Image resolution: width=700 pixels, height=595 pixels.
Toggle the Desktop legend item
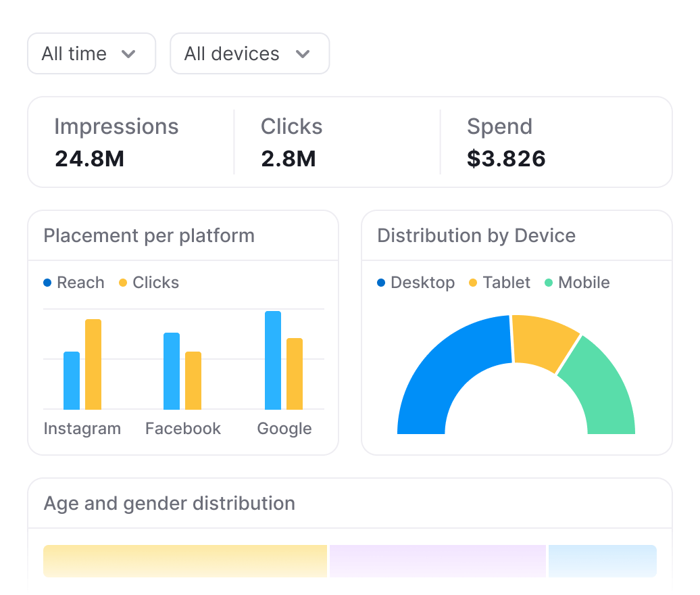416,283
